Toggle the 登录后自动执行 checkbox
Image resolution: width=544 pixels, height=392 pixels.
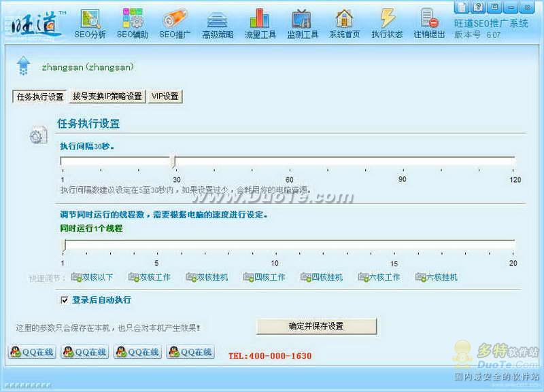65,300
